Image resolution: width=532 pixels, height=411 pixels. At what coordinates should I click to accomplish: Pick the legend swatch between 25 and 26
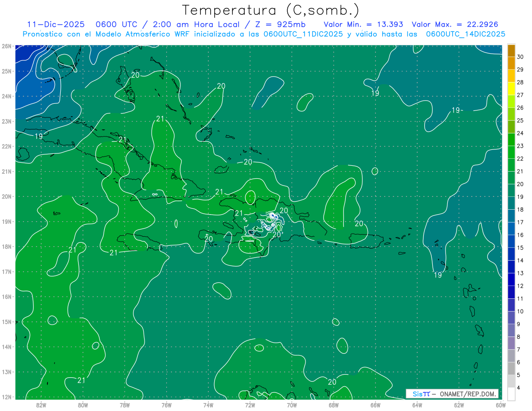(511, 114)
